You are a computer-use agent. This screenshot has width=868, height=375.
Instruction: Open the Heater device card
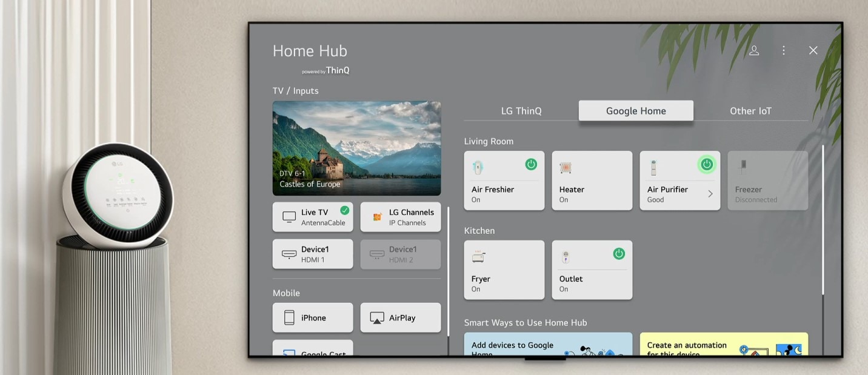tap(592, 181)
